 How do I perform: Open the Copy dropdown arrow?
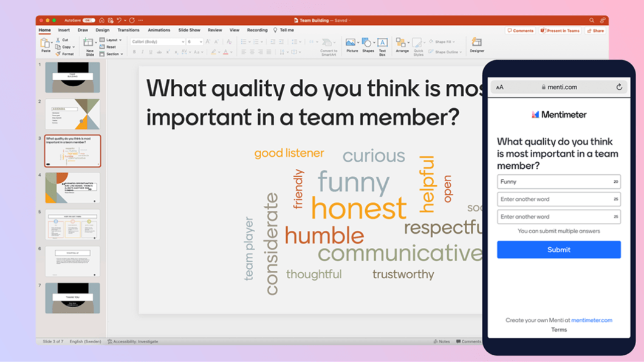(74, 47)
